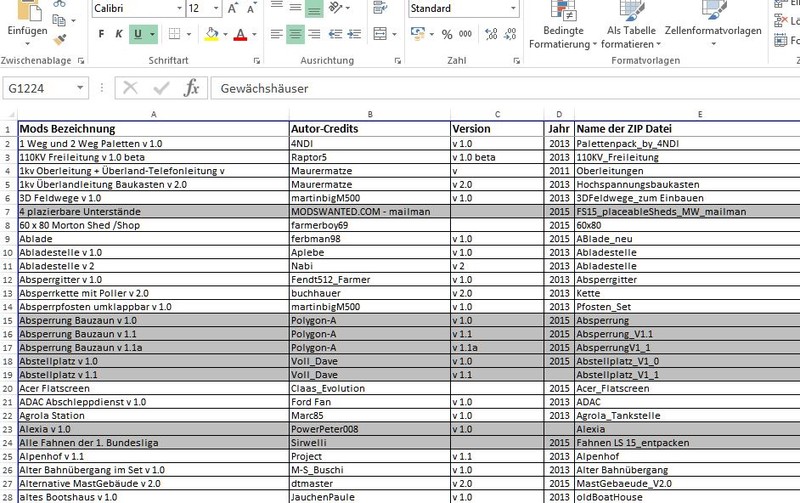The height and width of the screenshot is (503, 800).
Task: Click the fx insert function icon
Action: 190,88
